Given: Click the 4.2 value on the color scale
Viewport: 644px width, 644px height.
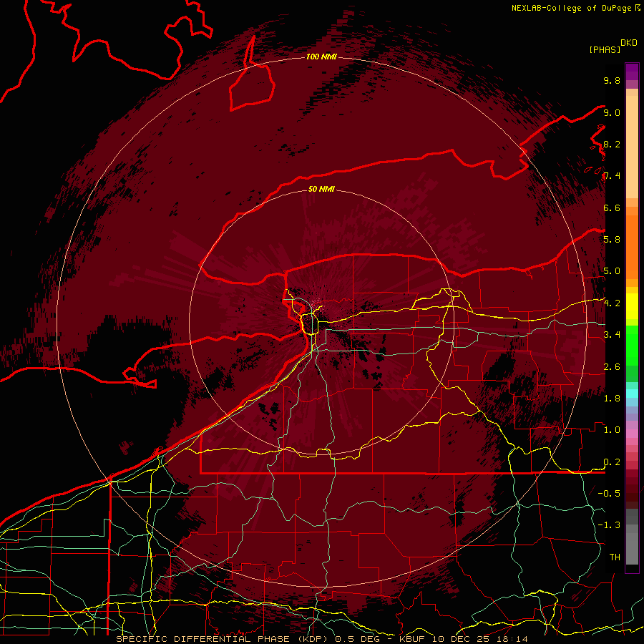Looking at the screenshot, I should 612,303.
